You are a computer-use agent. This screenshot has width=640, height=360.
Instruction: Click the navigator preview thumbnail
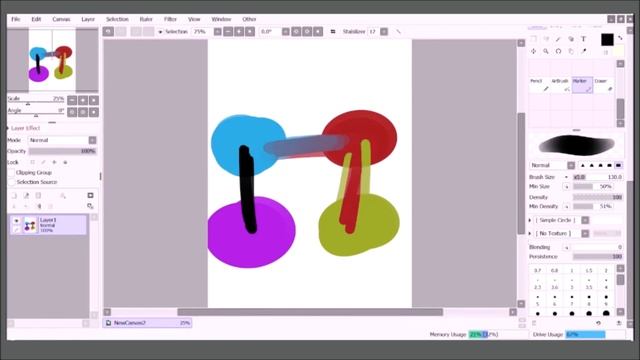tap(52, 60)
